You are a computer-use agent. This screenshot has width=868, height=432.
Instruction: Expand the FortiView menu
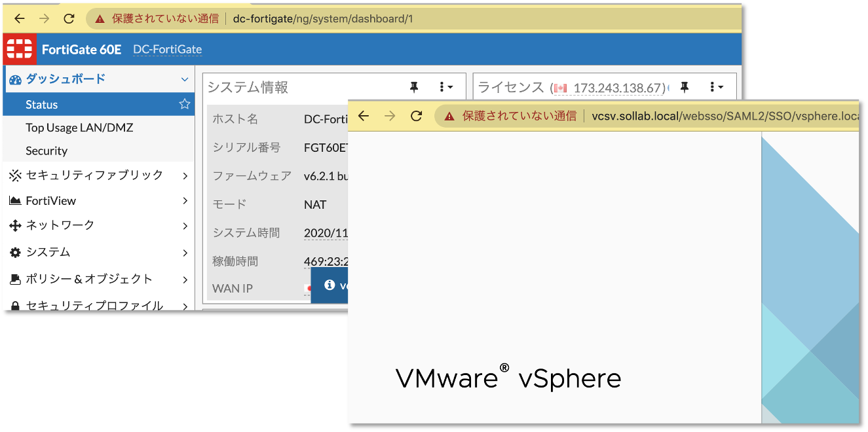[185, 201]
